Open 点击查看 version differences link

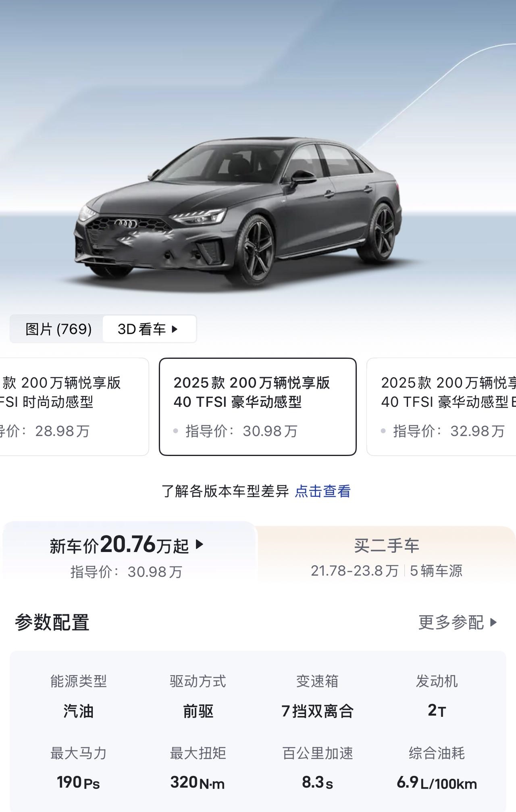[x=323, y=491]
